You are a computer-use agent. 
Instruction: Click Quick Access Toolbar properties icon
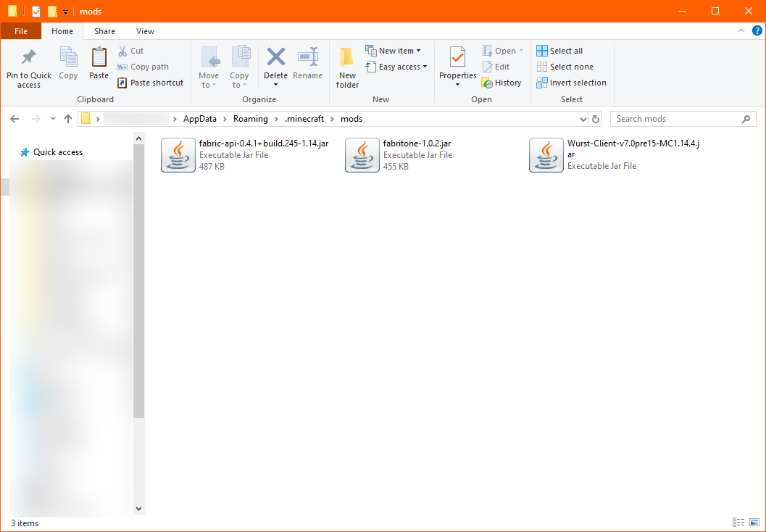coord(36,12)
